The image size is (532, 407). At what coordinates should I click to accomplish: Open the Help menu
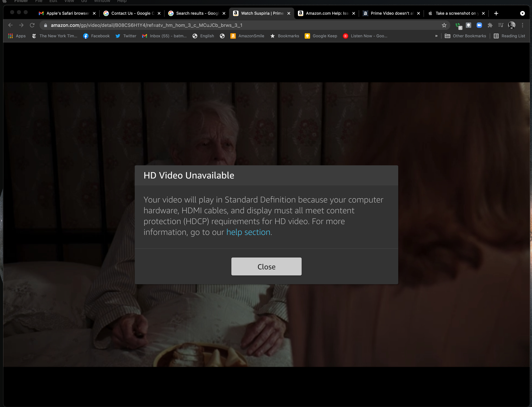coord(122,1)
